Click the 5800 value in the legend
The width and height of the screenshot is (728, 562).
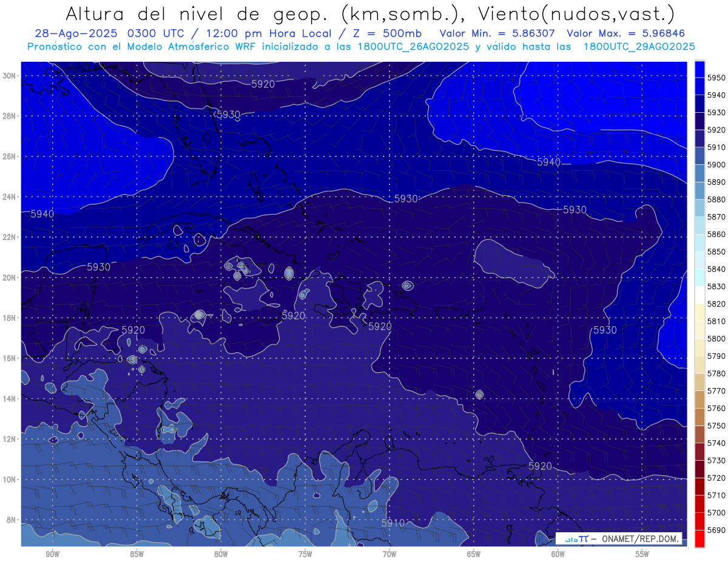[x=716, y=338]
